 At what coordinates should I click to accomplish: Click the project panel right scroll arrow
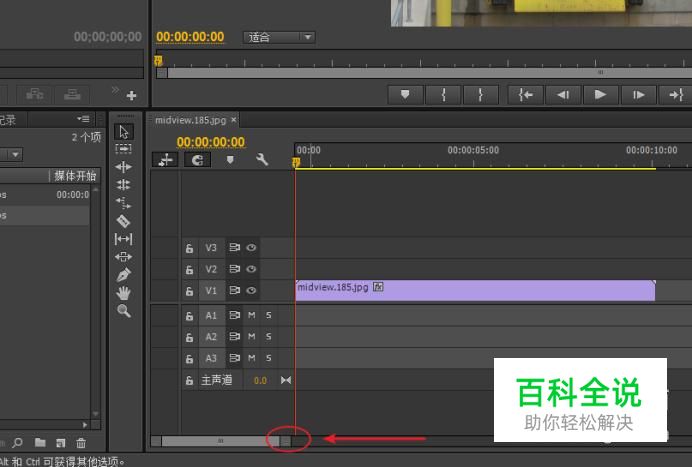click(x=85, y=425)
